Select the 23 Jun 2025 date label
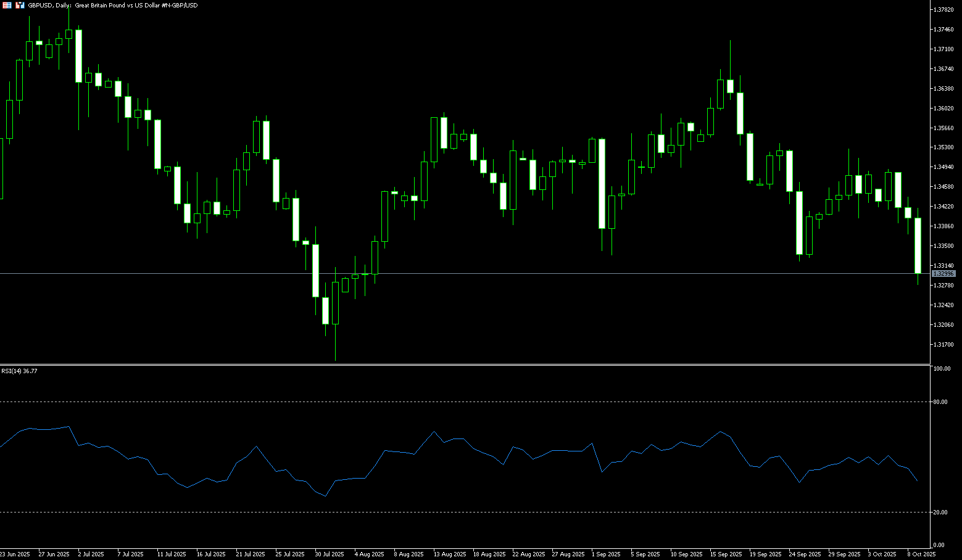This screenshot has height=560, width=962. coord(15,554)
